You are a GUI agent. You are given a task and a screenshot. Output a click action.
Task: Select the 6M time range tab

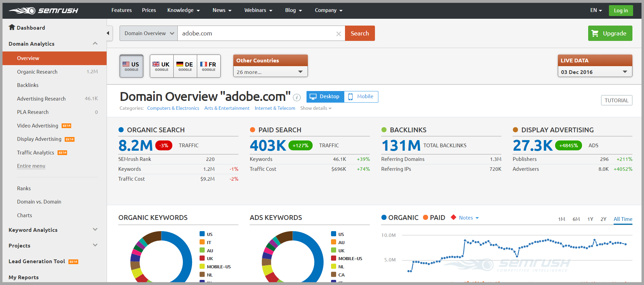click(576, 219)
